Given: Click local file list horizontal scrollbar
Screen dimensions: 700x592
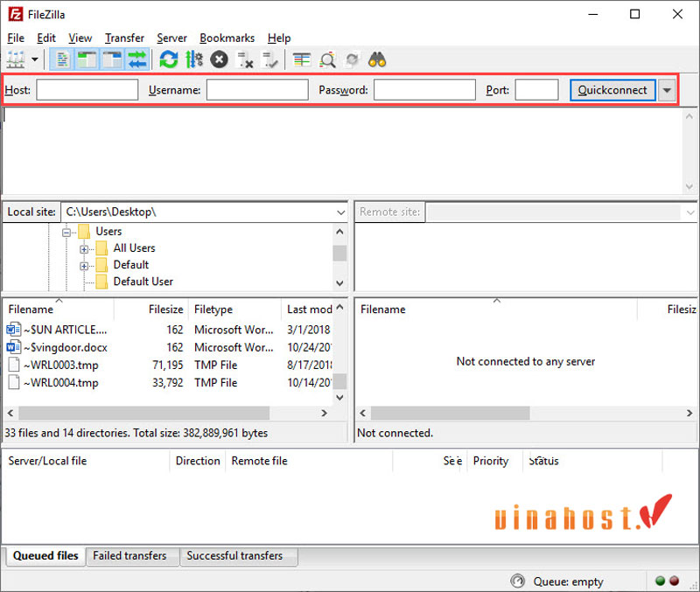Looking at the screenshot, I should (143, 413).
